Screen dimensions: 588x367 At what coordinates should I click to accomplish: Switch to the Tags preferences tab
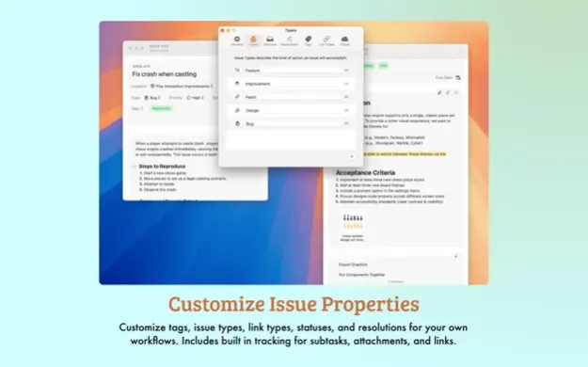[x=309, y=40]
